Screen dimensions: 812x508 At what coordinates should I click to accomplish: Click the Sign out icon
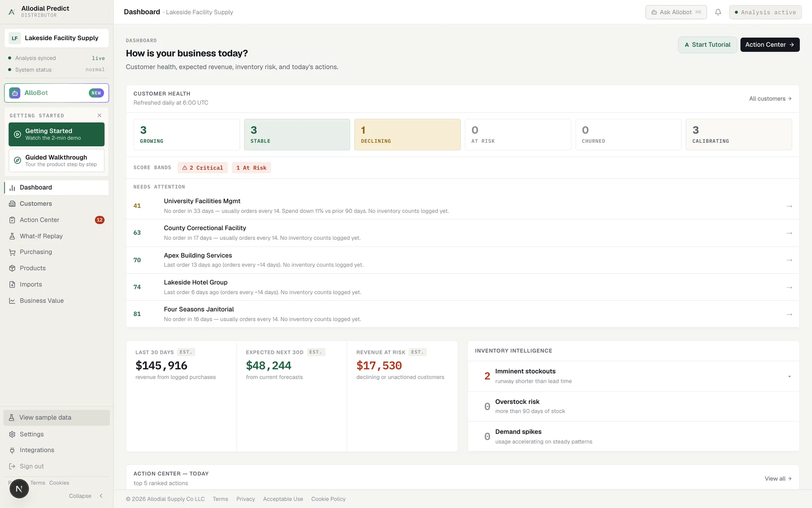click(12, 467)
